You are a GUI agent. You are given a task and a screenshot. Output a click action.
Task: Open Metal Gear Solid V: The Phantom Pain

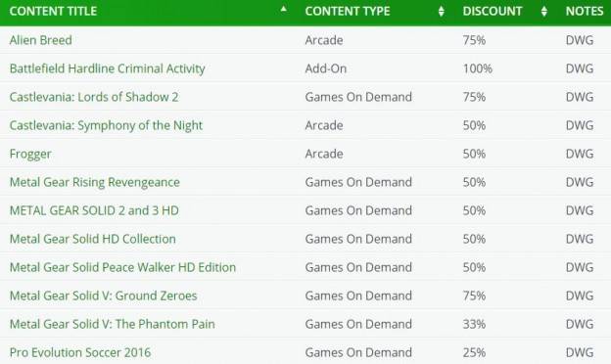click(113, 324)
